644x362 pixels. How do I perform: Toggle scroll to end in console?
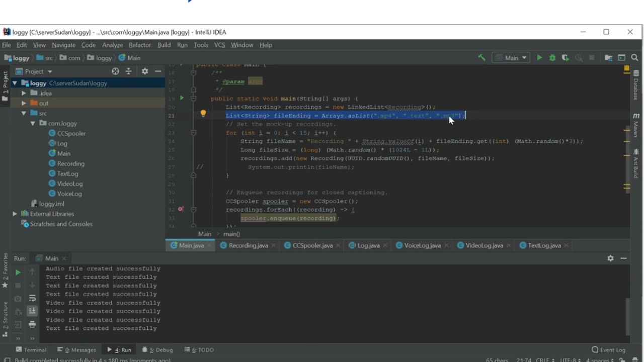32,311
